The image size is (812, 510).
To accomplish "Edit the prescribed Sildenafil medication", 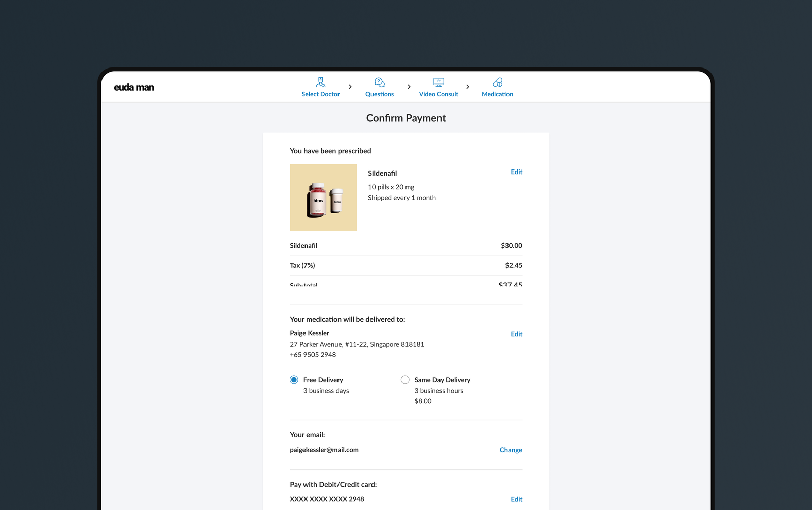I will coord(516,172).
